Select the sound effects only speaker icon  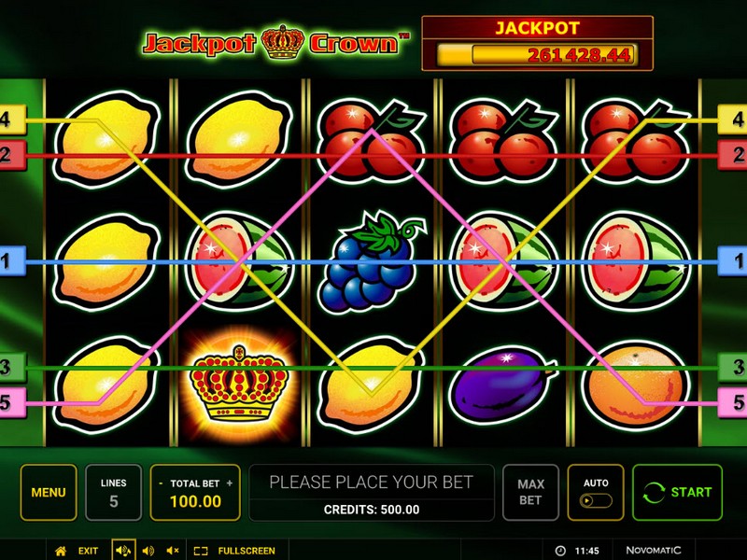pyautogui.click(x=148, y=551)
